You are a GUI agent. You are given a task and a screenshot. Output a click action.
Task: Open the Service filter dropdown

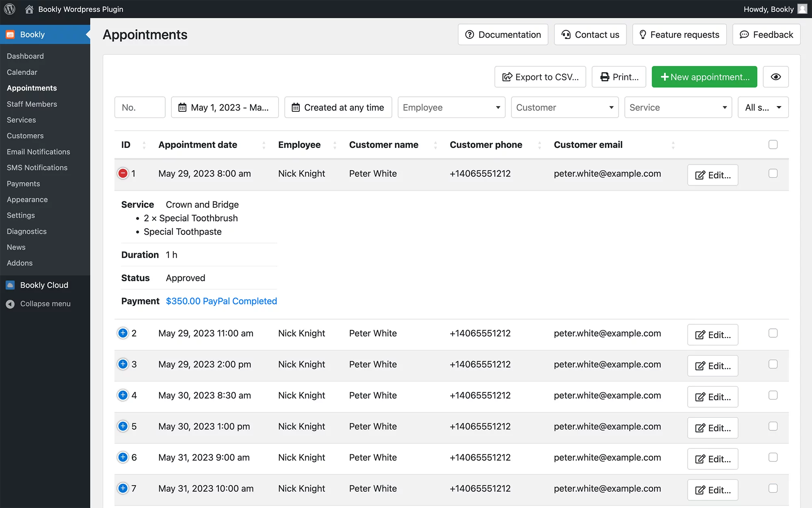tap(678, 107)
